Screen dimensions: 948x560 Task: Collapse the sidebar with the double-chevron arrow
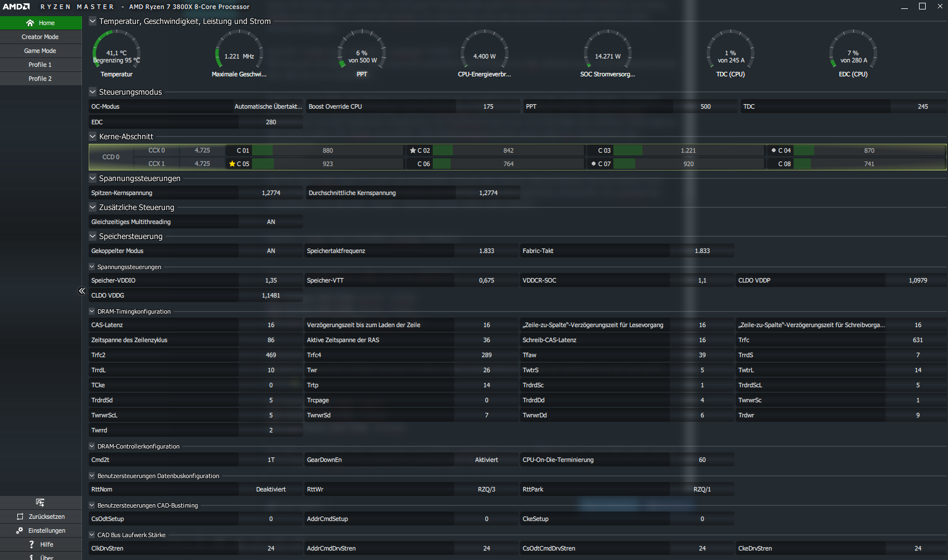(x=82, y=291)
